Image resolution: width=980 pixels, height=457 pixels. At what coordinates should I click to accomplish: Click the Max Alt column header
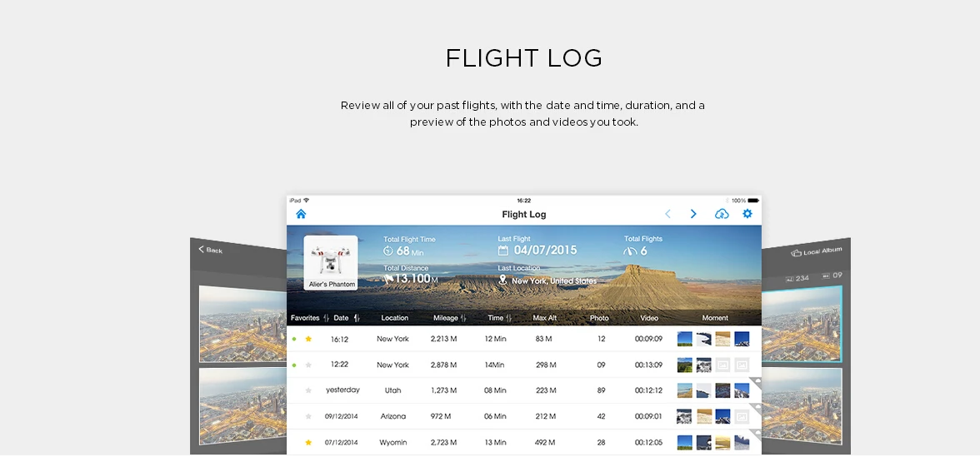click(545, 318)
